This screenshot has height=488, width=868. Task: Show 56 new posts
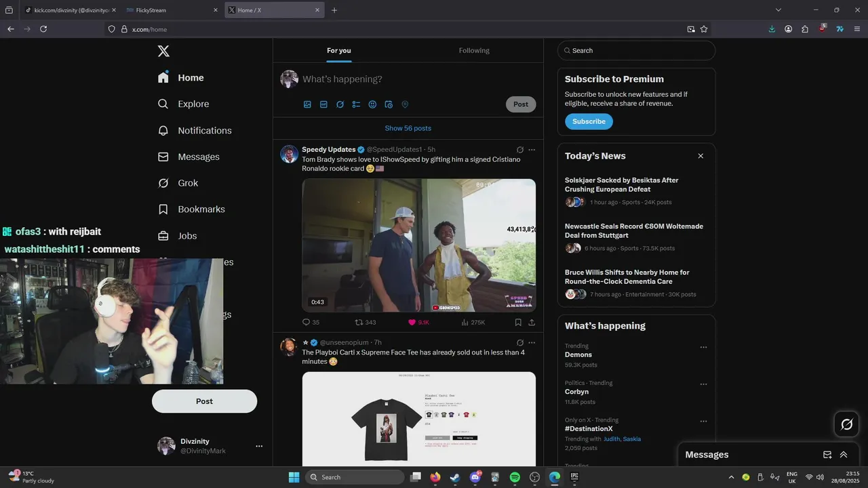point(408,128)
